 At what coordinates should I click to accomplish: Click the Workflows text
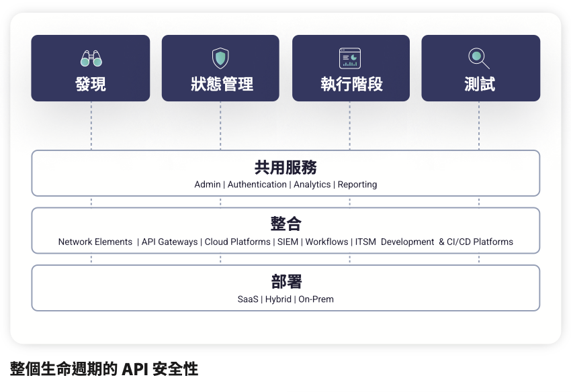click(x=326, y=242)
